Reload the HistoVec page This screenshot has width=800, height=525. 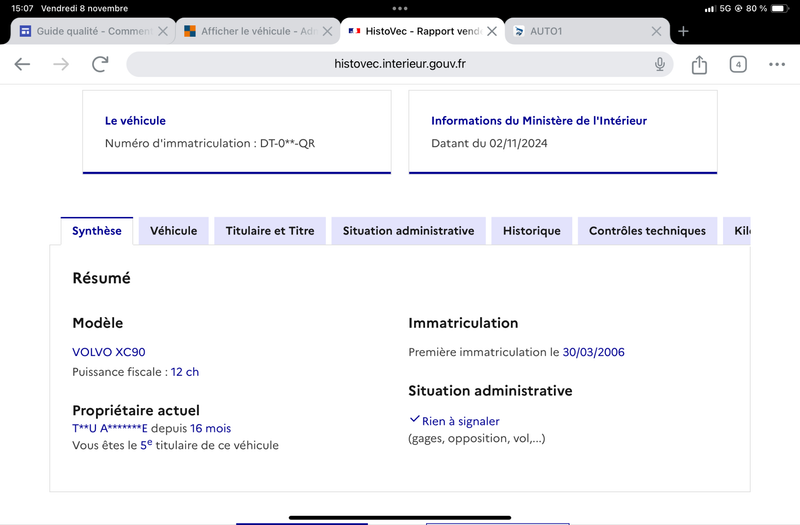coord(100,64)
